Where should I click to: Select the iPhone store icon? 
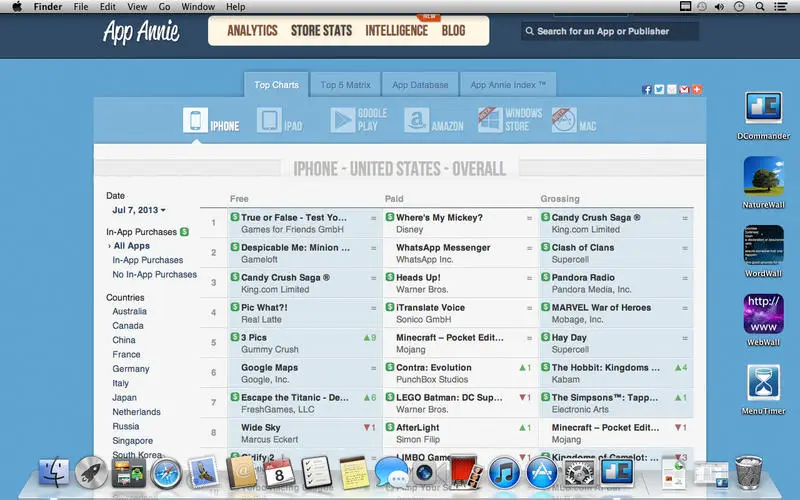click(x=195, y=120)
